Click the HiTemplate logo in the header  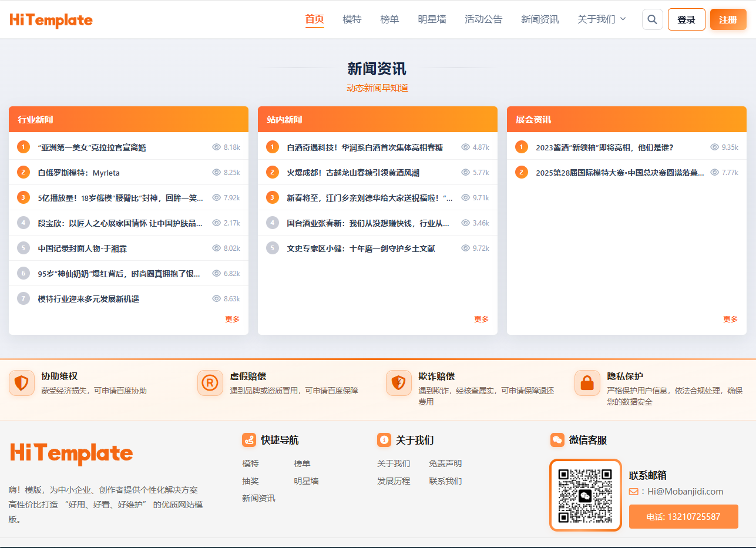51,19
